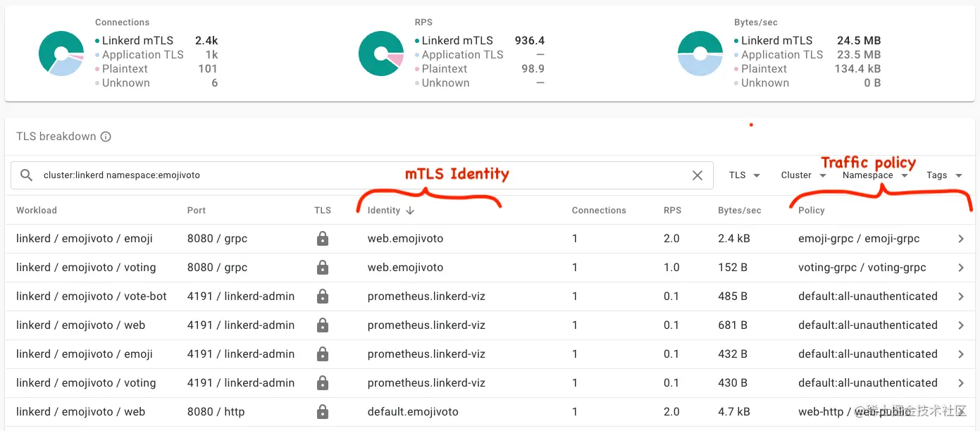The height and width of the screenshot is (431, 980).
Task: Open the TLS filter dropdown
Action: (x=745, y=175)
